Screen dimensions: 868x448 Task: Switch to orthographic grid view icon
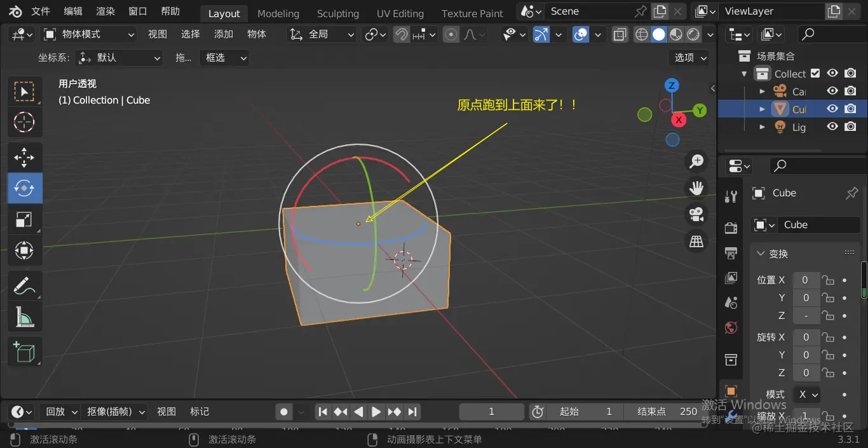[696, 241]
